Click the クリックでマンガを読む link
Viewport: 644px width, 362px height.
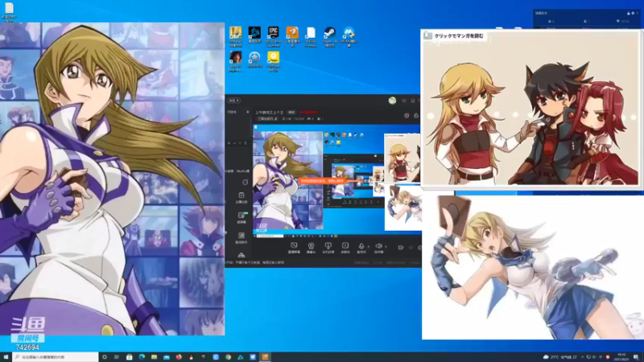point(459,36)
